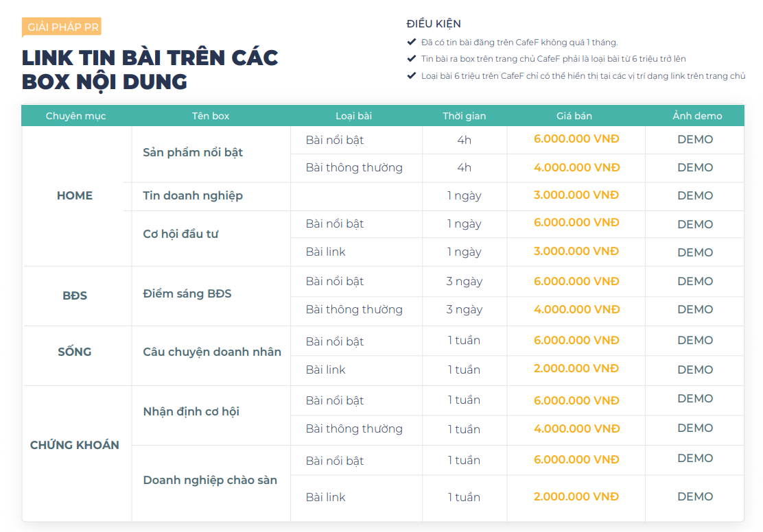Click the third checkmark icon under ĐIỀU KIỆN
The height and width of the screenshot is (532, 763).
[412, 75]
